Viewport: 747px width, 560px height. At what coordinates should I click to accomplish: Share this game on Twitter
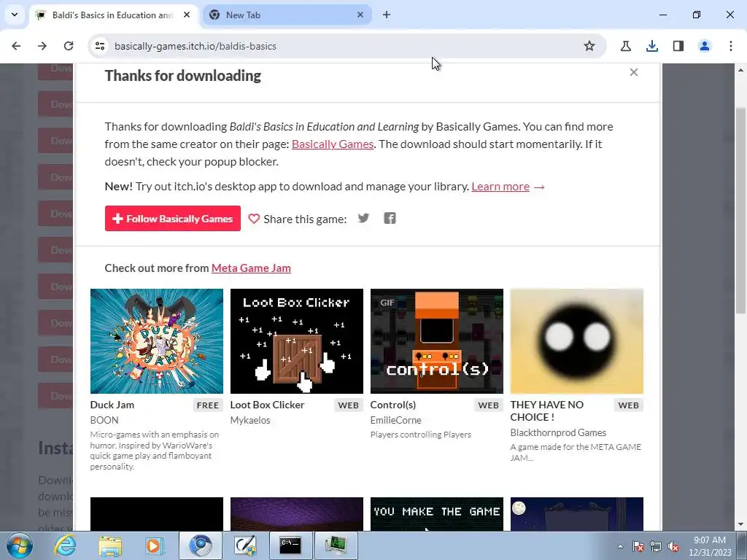363,218
